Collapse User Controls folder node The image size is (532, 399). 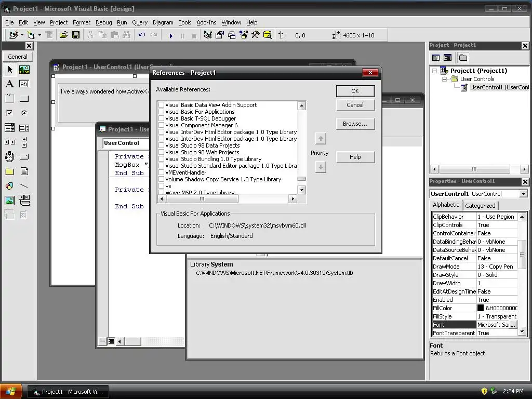coord(445,79)
